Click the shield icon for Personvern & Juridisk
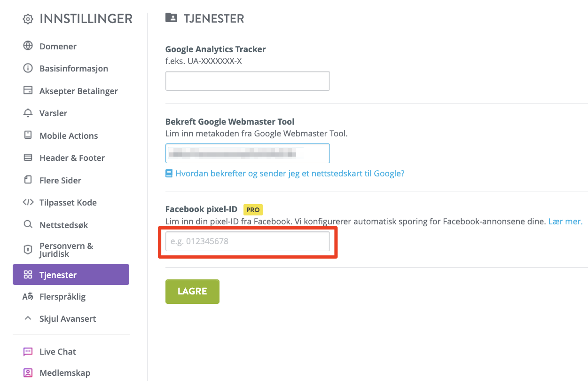The width and height of the screenshot is (588, 381). pos(28,249)
